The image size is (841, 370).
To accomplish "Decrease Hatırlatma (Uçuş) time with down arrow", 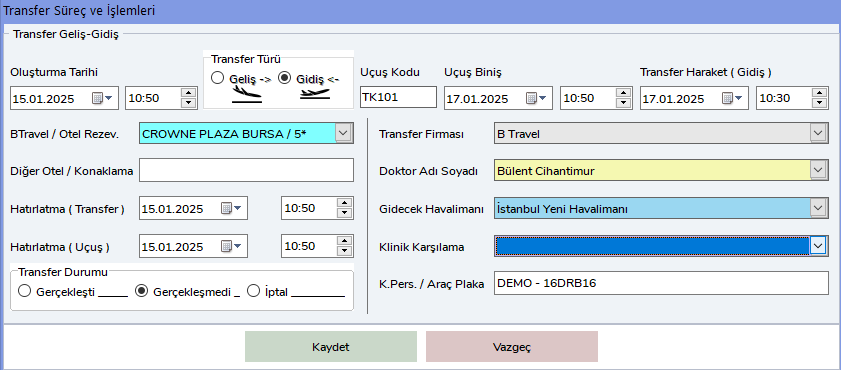I will click(345, 251).
